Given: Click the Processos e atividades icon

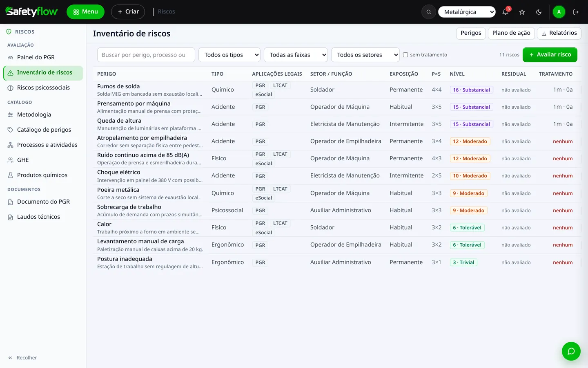Looking at the screenshot, I should click(11, 145).
